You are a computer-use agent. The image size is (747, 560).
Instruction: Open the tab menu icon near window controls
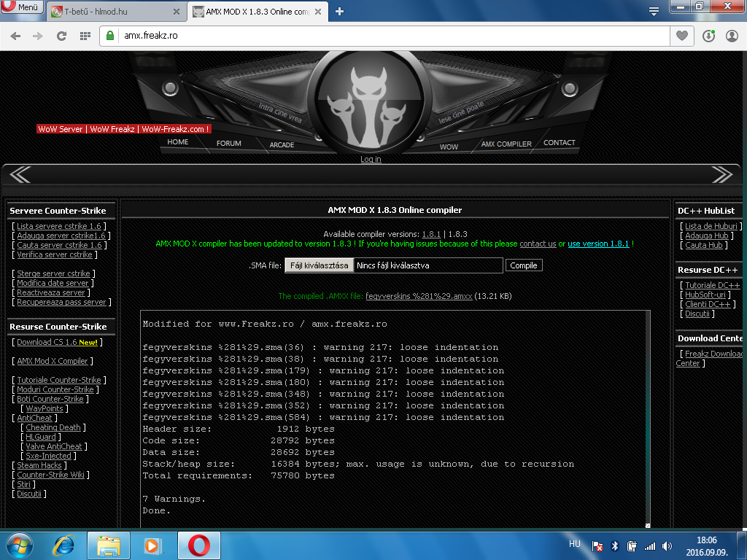(x=654, y=12)
